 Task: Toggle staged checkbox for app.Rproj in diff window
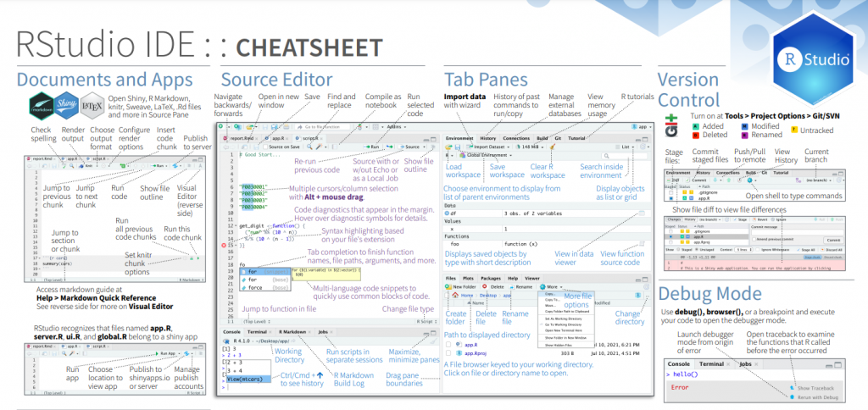click(671, 242)
